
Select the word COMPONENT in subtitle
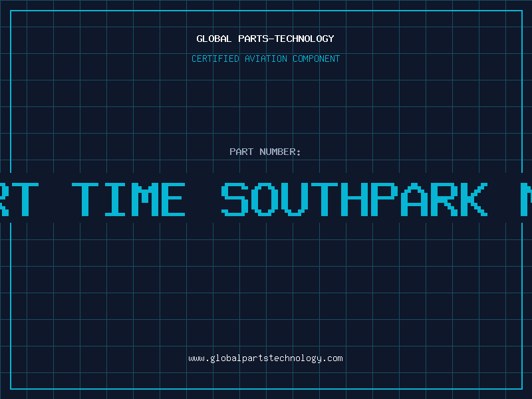[x=317, y=59]
